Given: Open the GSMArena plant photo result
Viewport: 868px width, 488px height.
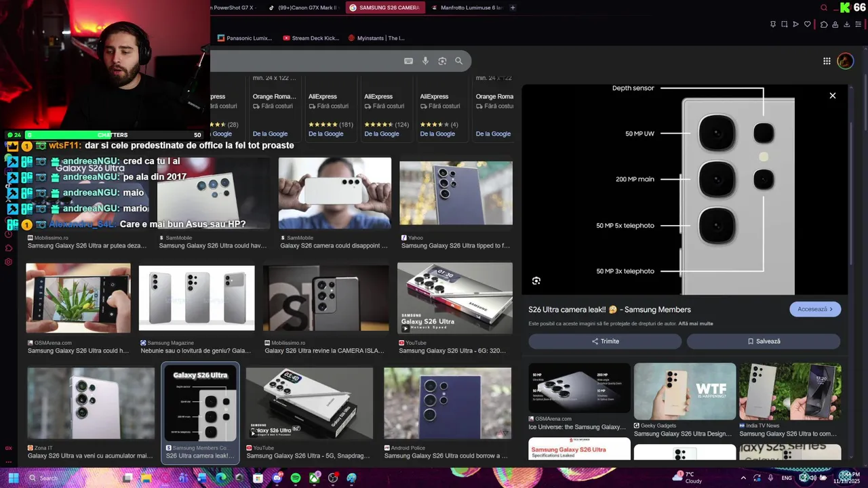Looking at the screenshot, I should (78, 298).
